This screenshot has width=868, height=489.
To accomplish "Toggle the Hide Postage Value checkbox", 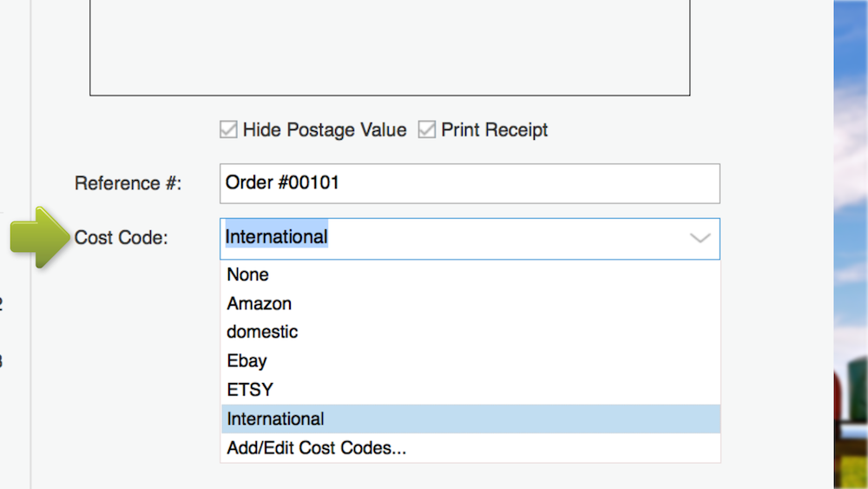I will [x=228, y=130].
